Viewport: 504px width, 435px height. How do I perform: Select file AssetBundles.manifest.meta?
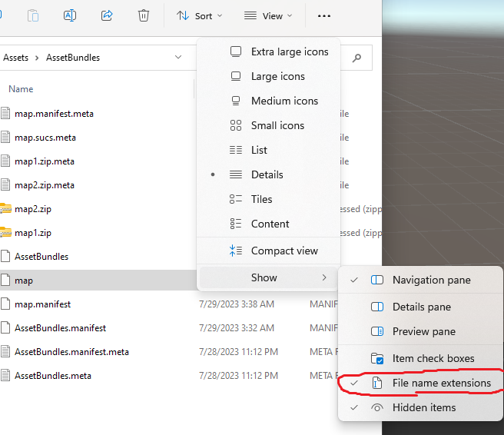click(71, 352)
